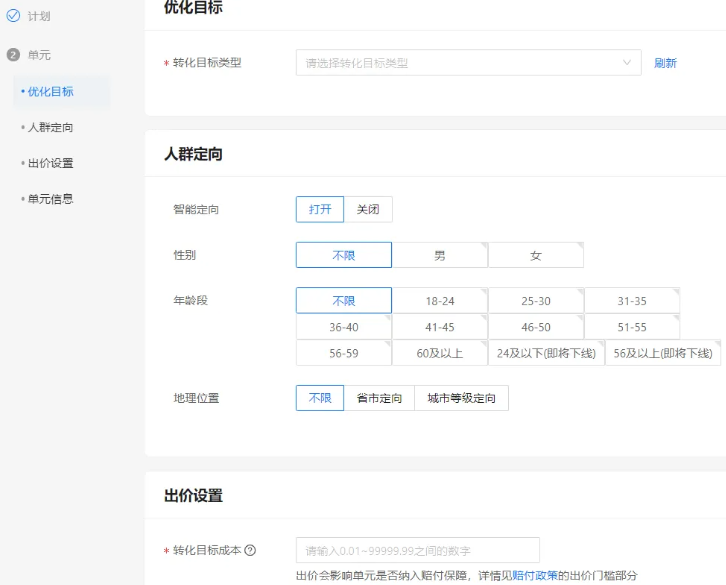Select the 计划 step label
Image resolution: width=726 pixels, height=585 pixels.
pos(39,16)
